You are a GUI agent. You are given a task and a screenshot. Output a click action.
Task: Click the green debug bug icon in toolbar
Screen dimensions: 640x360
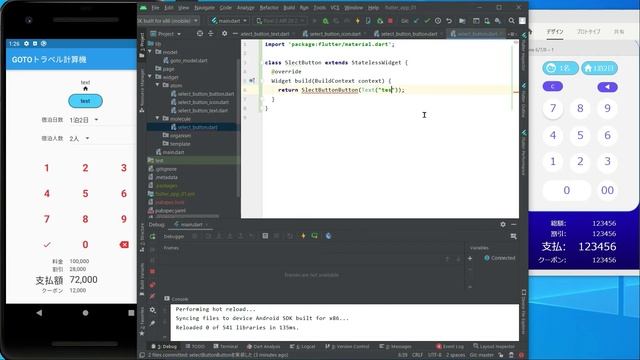click(x=325, y=21)
